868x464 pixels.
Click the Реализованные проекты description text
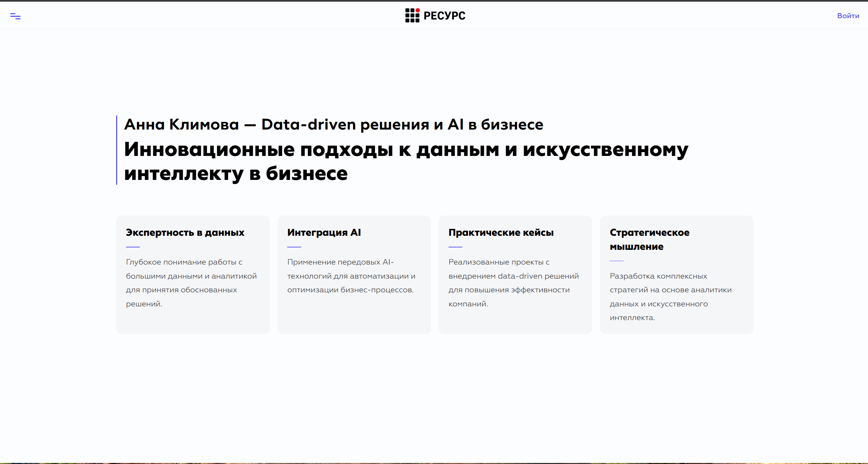pos(513,283)
